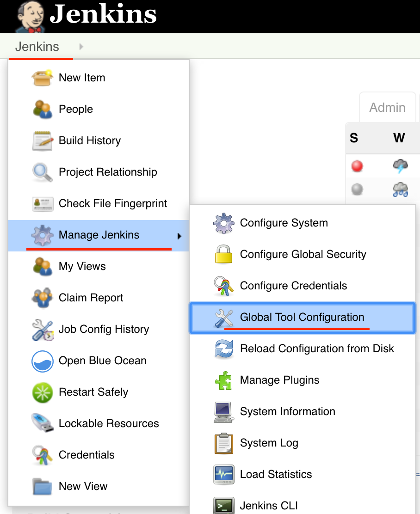
Task: Open the Manage Jenkins submenu arrow
Action: pos(179,236)
